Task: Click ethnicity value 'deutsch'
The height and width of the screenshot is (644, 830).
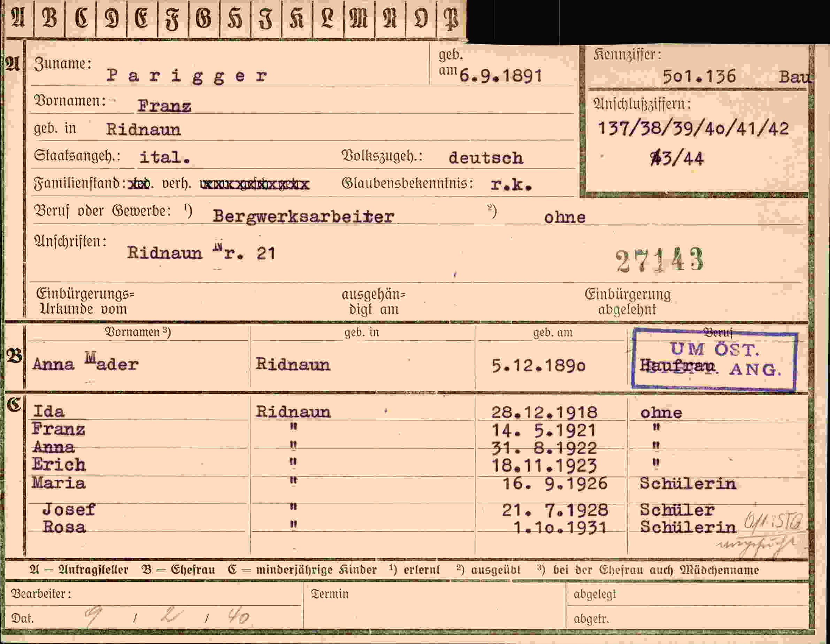Action: 486,158
